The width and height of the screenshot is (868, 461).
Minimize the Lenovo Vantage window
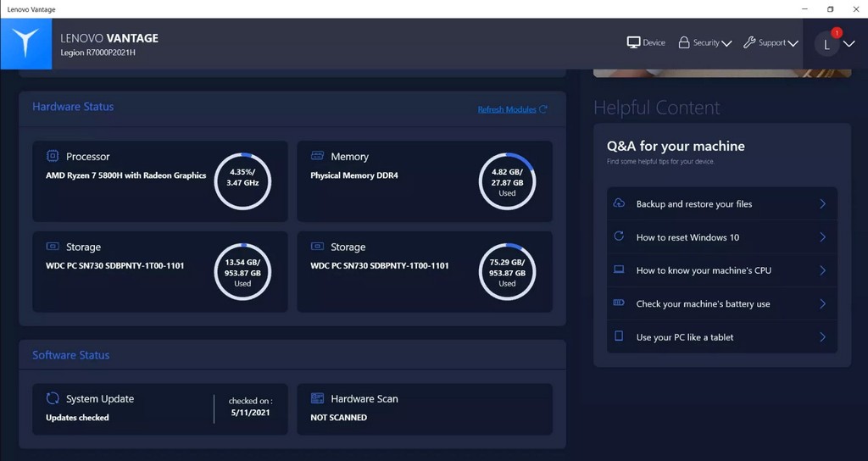[x=805, y=8]
